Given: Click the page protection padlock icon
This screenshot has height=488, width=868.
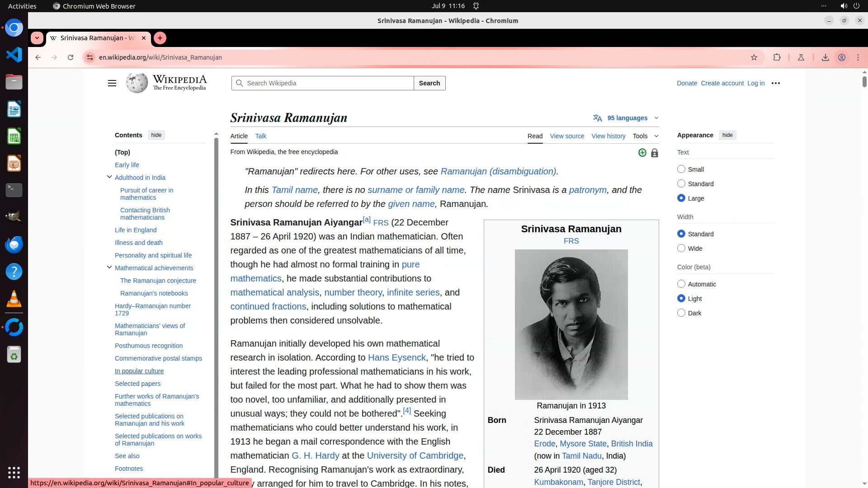Looking at the screenshot, I should pyautogui.click(x=654, y=153).
